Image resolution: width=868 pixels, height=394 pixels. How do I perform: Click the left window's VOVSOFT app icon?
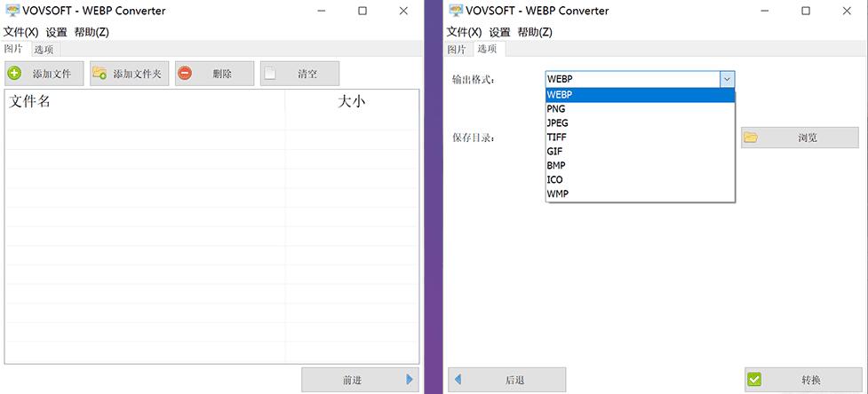pos(12,10)
